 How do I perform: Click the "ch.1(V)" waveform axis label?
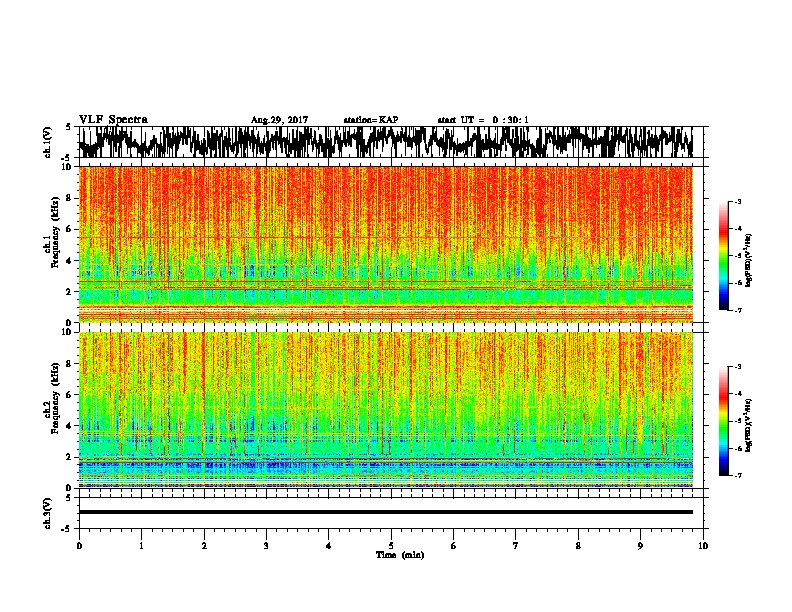point(48,142)
